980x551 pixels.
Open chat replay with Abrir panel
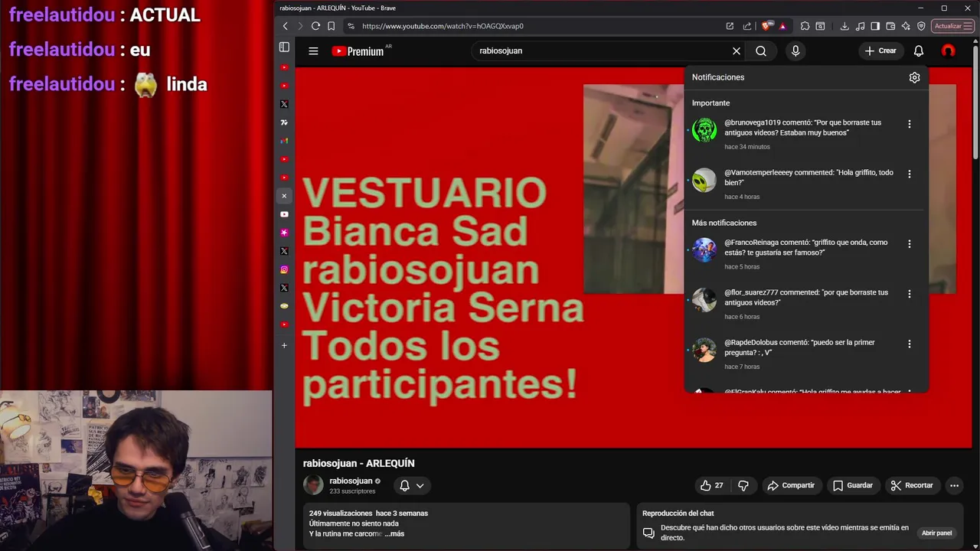[936, 533]
